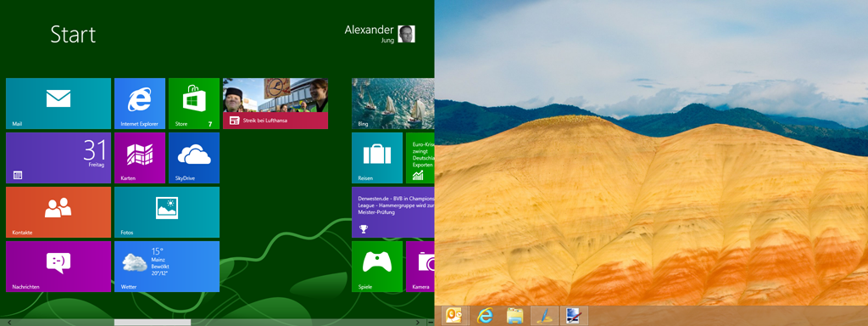The image size is (868, 326).
Task: Open the Spiele Xbox tile
Action: coord(377,267)
